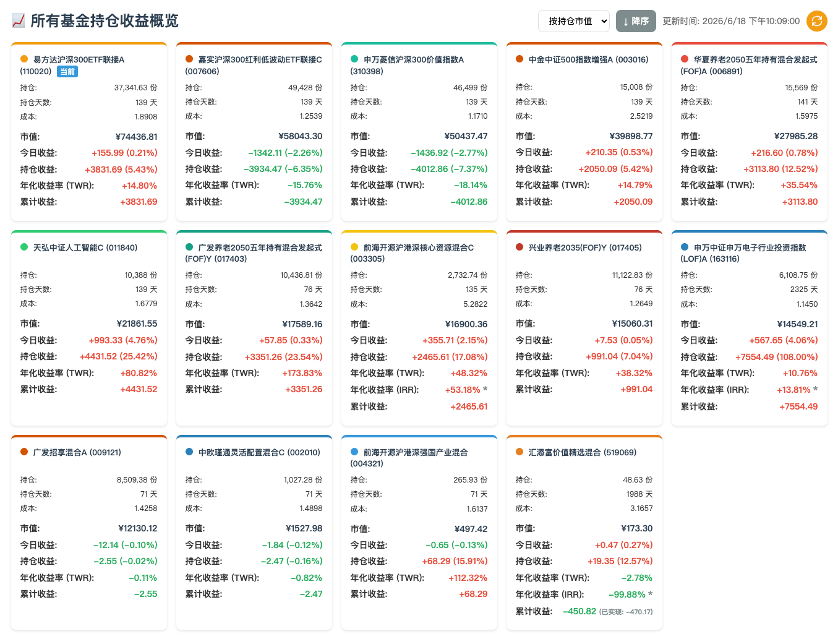Screen dimensions: 838x644
Task: Click today's return +993.33 (4.76%)
Action: coord(123,340)
